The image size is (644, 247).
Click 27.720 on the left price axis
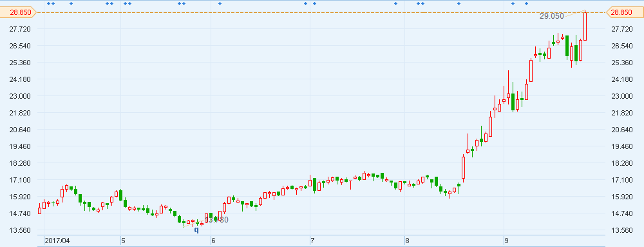[21, 29]
